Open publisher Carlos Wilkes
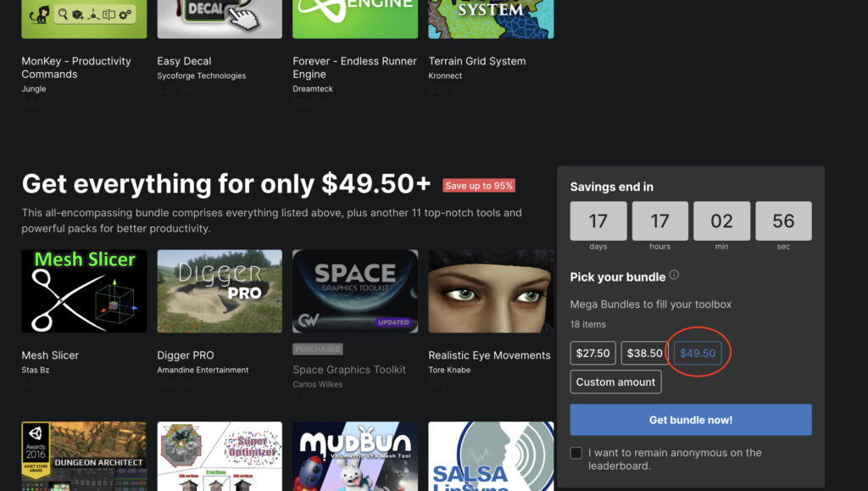 tap(318, 385)
